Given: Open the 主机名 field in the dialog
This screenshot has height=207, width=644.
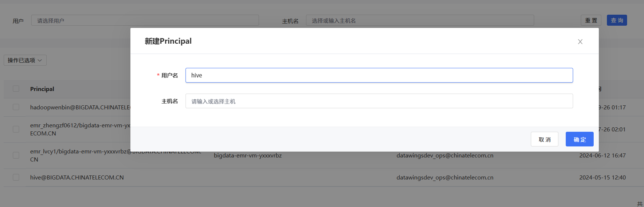Looking at the screenshot, I should click(379, 101).
